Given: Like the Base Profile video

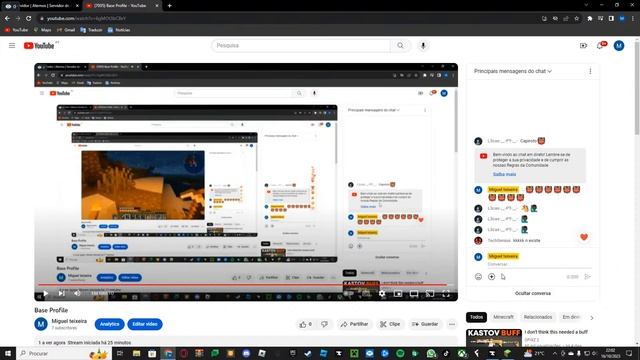Looking at the screenshot, I should [306, 324].
